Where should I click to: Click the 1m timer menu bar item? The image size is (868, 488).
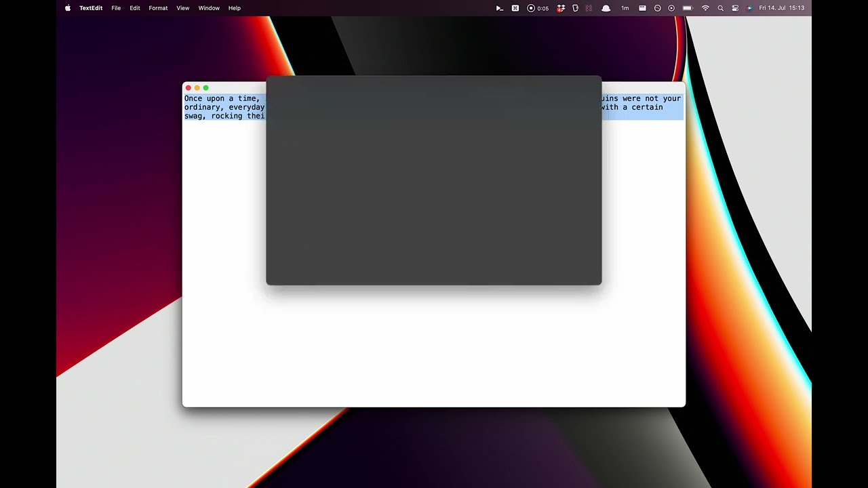(x=625, y=8)
